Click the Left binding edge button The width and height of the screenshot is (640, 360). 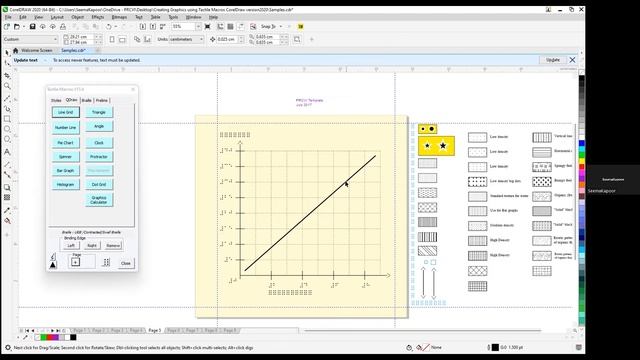[x=71, y=245]
